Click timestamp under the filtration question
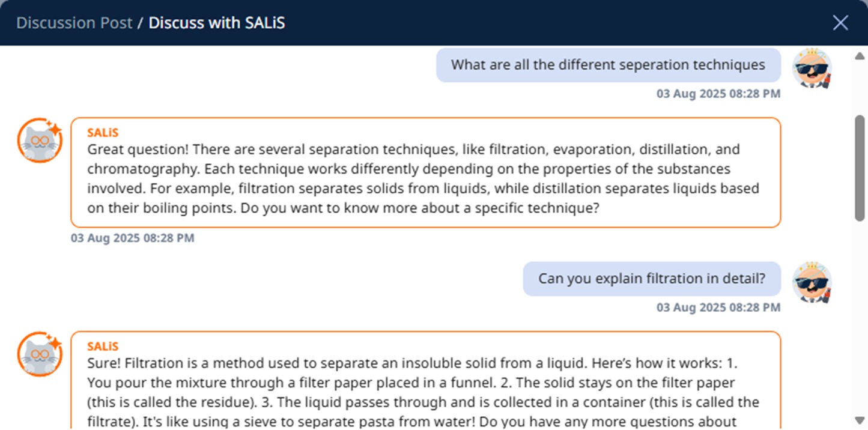868x430 pixels. point(718,307)
